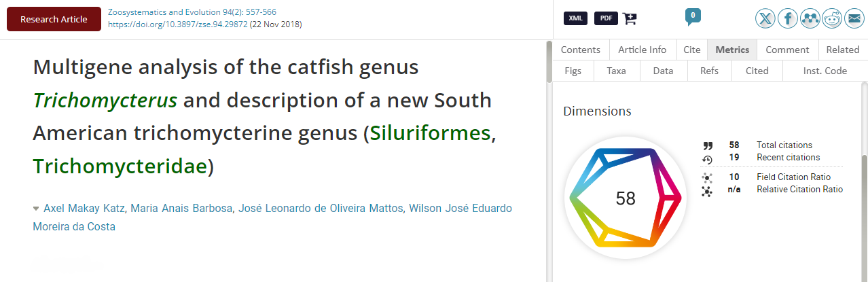
Task: Open the Figs tab
Action: (573, 71)
